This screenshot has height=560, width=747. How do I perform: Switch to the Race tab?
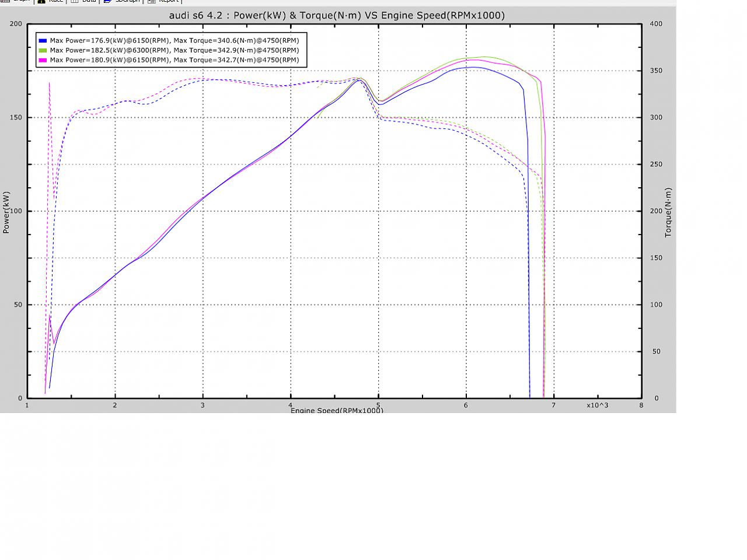tap(51, 1)
